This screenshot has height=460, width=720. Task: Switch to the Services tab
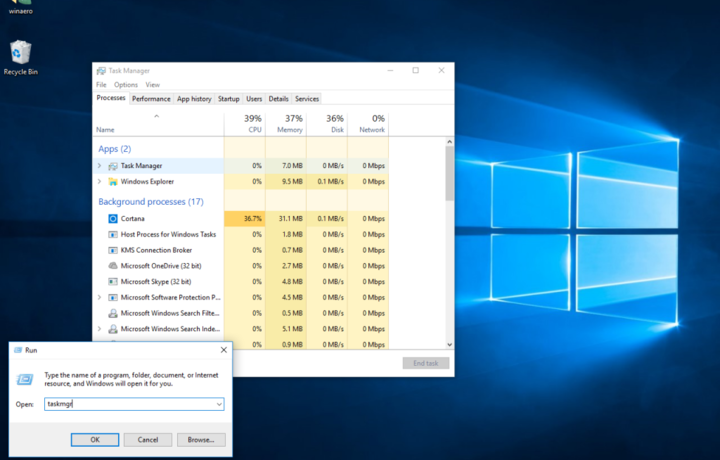pyautogui.click(x=307, y=99)
